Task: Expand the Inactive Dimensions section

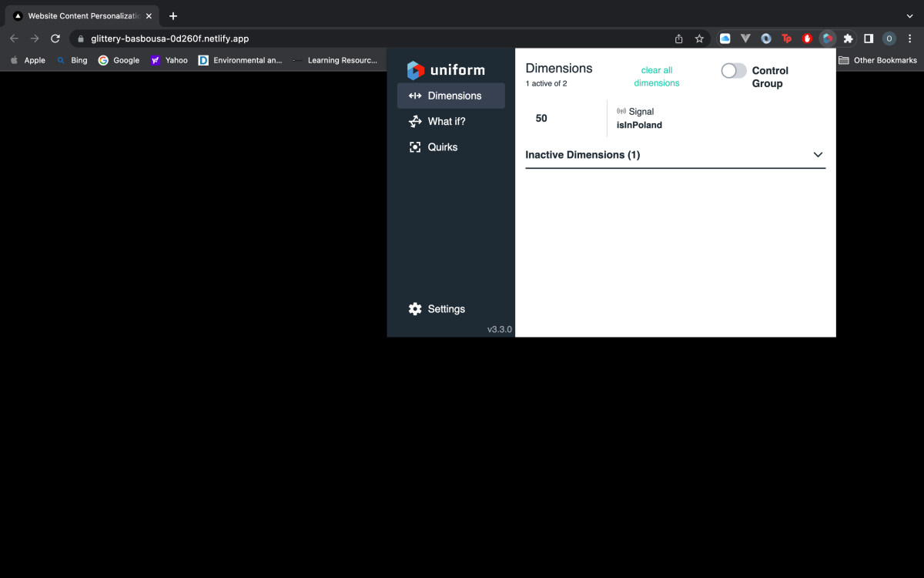Action: pos(675,155)
